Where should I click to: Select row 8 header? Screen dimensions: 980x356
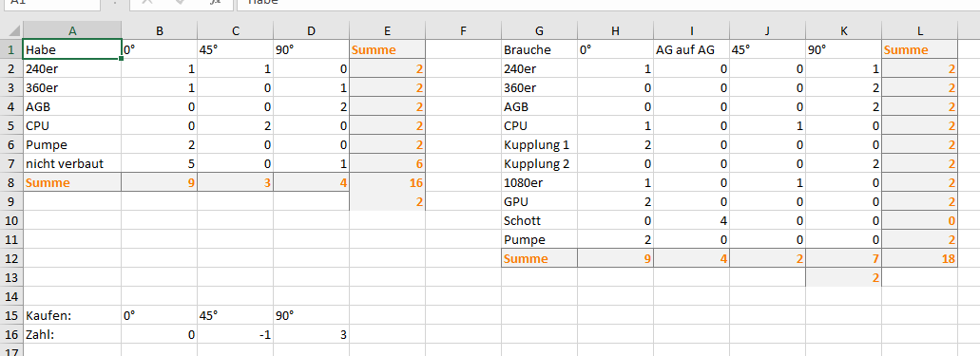(x=11, y=183)
